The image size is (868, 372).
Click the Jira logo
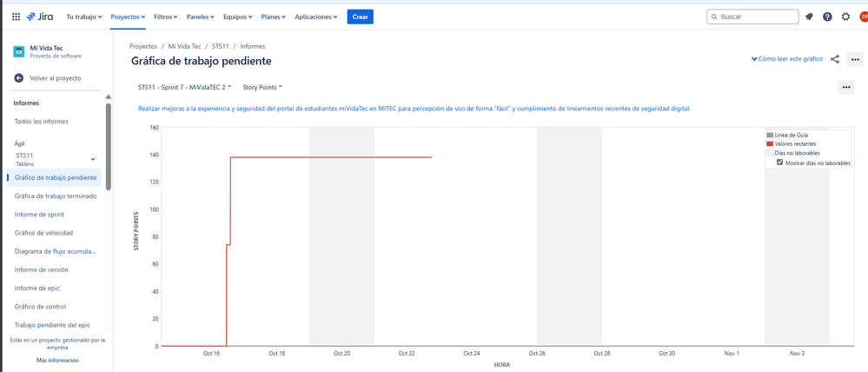click(40, 17)
